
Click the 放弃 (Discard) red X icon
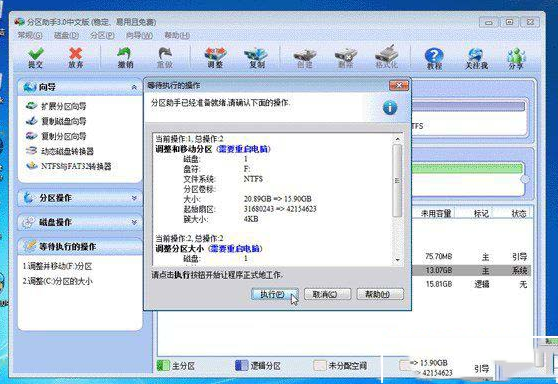75,57
